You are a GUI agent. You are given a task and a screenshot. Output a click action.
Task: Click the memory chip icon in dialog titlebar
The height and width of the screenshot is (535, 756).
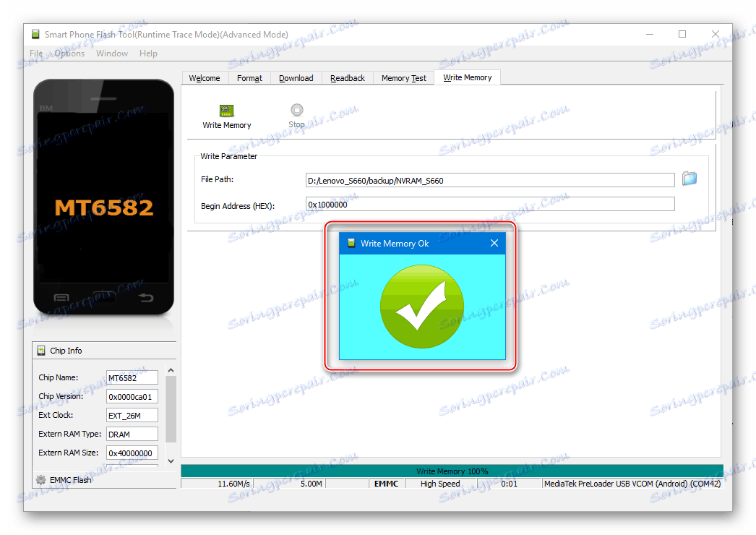click(x=352, y=243)
